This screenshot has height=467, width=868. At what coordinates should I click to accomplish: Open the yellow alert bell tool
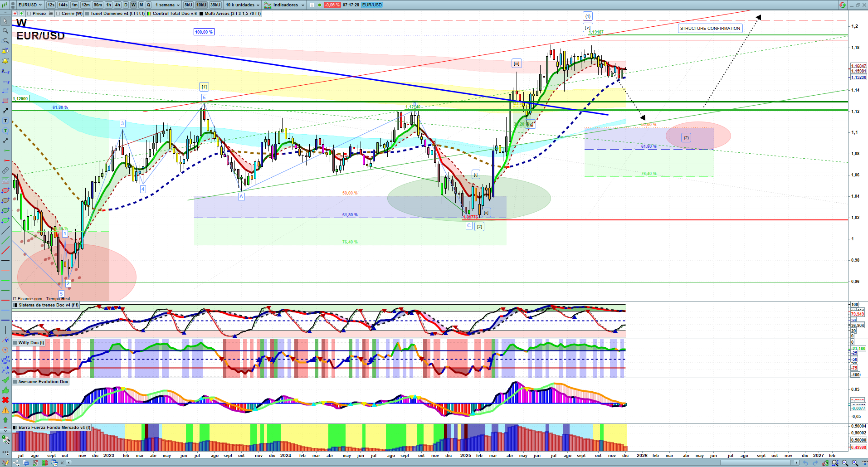[5, 61]
